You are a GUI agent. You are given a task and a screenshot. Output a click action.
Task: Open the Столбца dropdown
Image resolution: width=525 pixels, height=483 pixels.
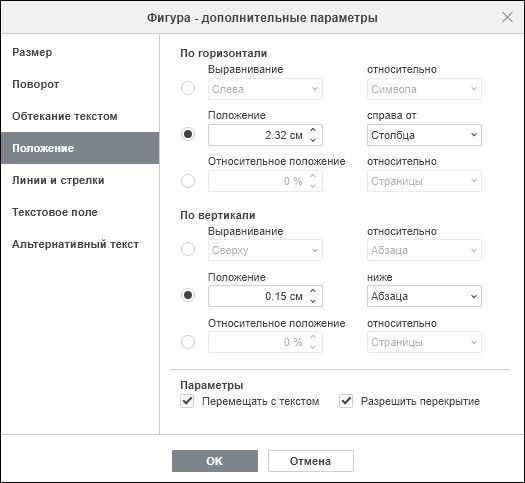coord(424,135)
